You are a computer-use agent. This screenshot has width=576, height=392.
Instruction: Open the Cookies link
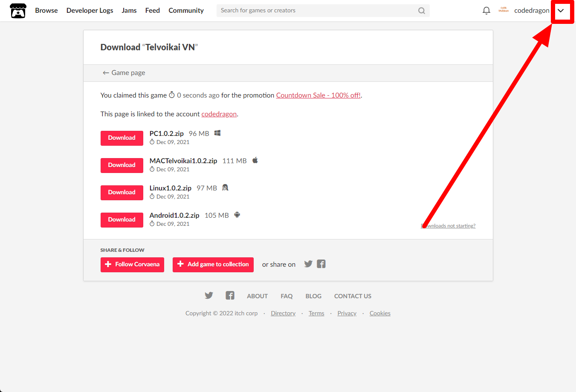coord(380,314)
